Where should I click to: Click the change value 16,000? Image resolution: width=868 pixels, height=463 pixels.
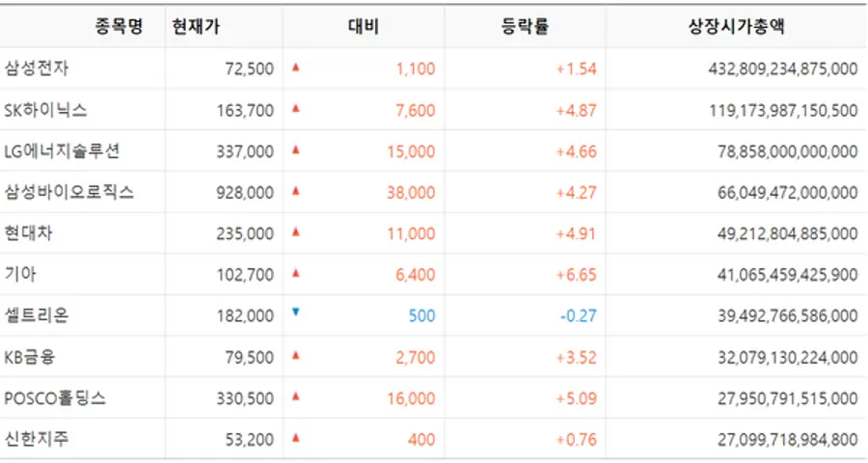pos(411,398)
